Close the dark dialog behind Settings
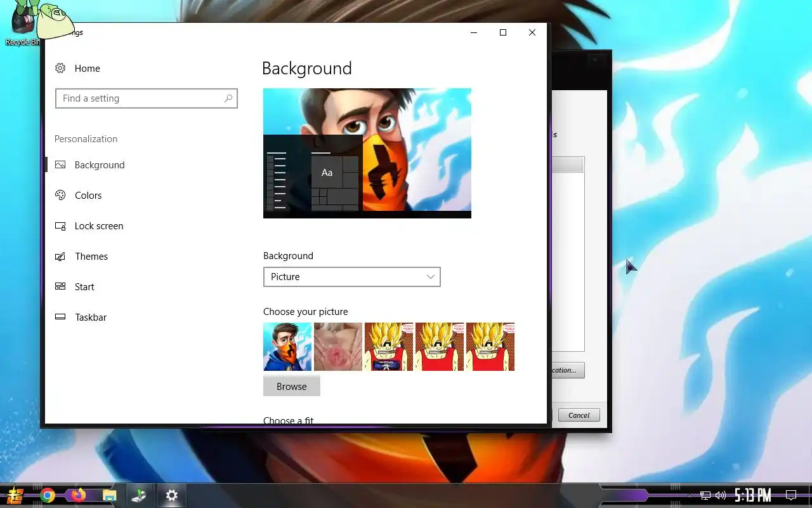The height and width of the screenshot is (508, 812). tap(595, 60)
